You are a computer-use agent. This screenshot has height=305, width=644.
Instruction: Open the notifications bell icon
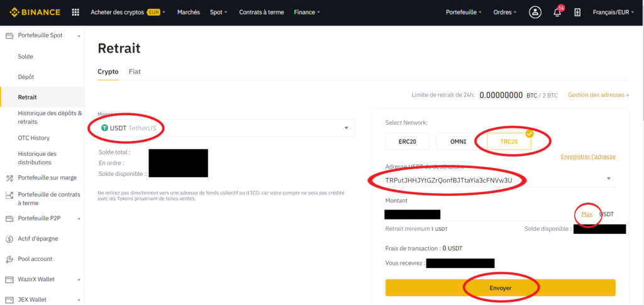[x=557, y=13]
